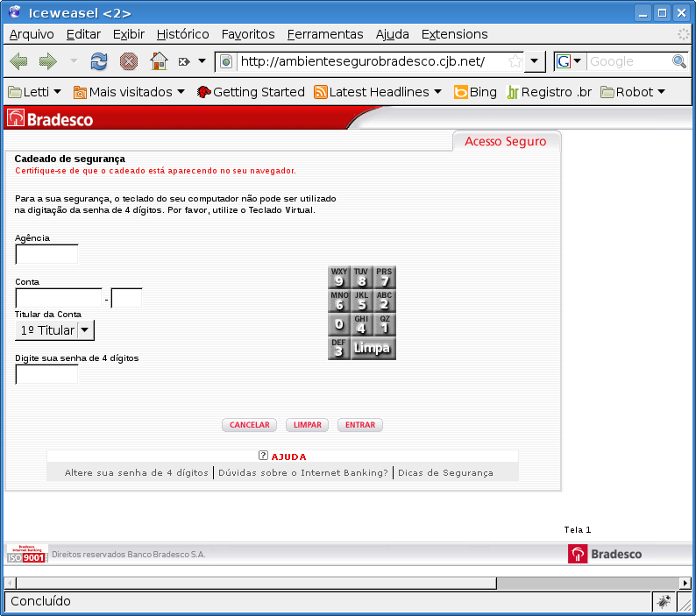Open the Favoritos menu
The height and width of the screenshot is (616, 696).
[248, 34]
